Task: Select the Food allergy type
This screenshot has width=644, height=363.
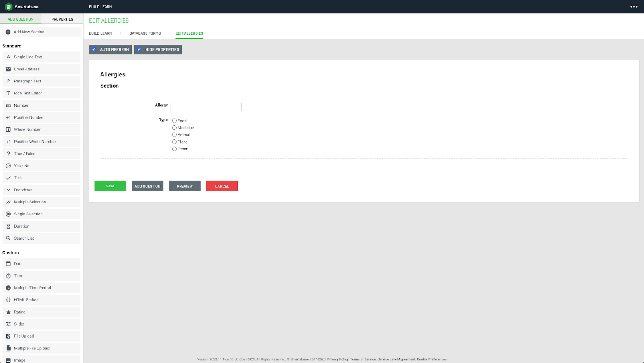Action: point(174,121)
